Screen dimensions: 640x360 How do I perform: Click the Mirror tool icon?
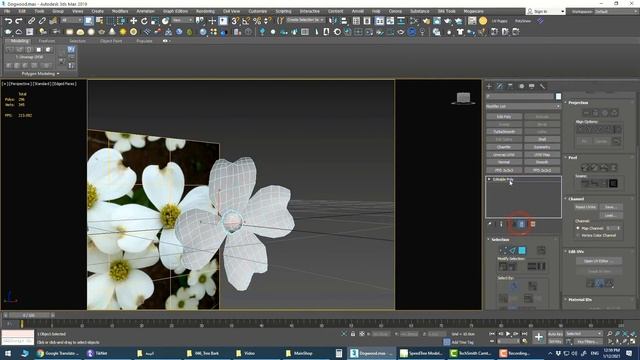click(x=333, y=20)
